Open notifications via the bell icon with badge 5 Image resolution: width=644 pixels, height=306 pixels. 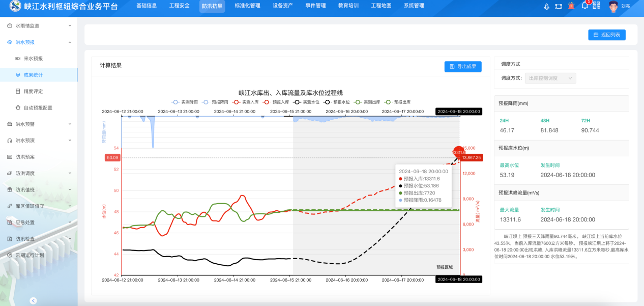tap(584, 7)
